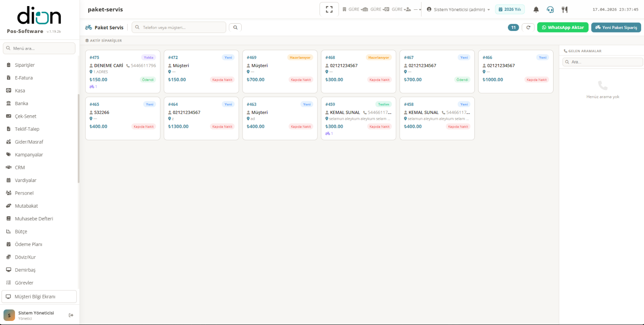Click the Paket Servis header tab
The height and width of the screenshot is (325, 644).
pyautogui.click(x=104, y=27)
